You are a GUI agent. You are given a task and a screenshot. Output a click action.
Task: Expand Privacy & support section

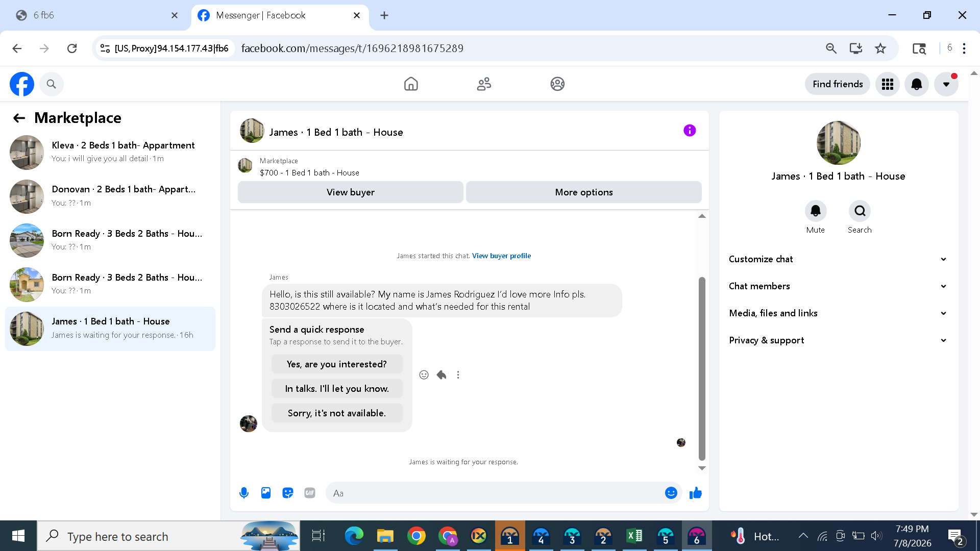click(838, 340)
